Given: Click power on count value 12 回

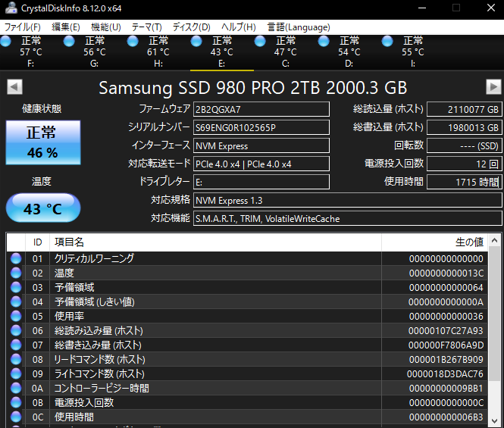Looking at the screenshot, I should (464, 164).
